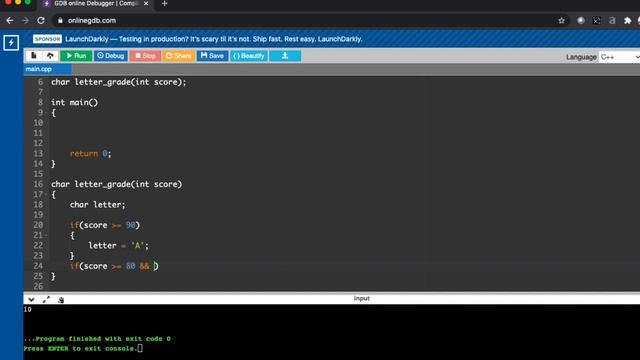
Task: Open the Share button
Action: (x=178, y=56)
